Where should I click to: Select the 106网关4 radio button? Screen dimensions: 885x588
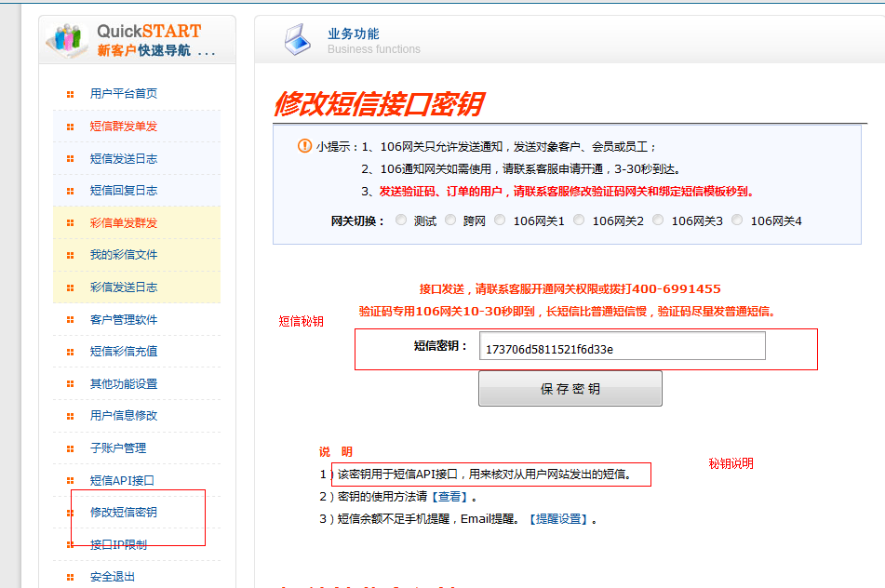737,220
